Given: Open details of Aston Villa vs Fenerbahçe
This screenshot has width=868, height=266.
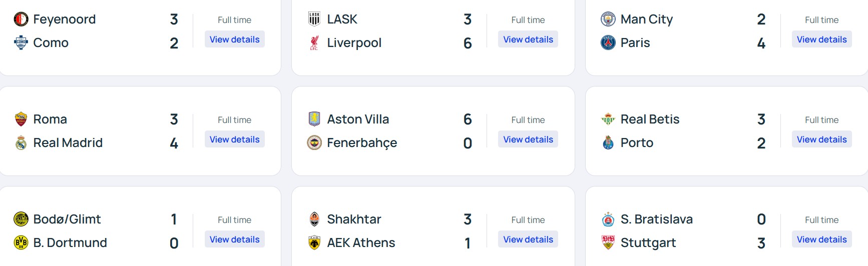Looking at the screenshot, I should (x=528, y=139).
